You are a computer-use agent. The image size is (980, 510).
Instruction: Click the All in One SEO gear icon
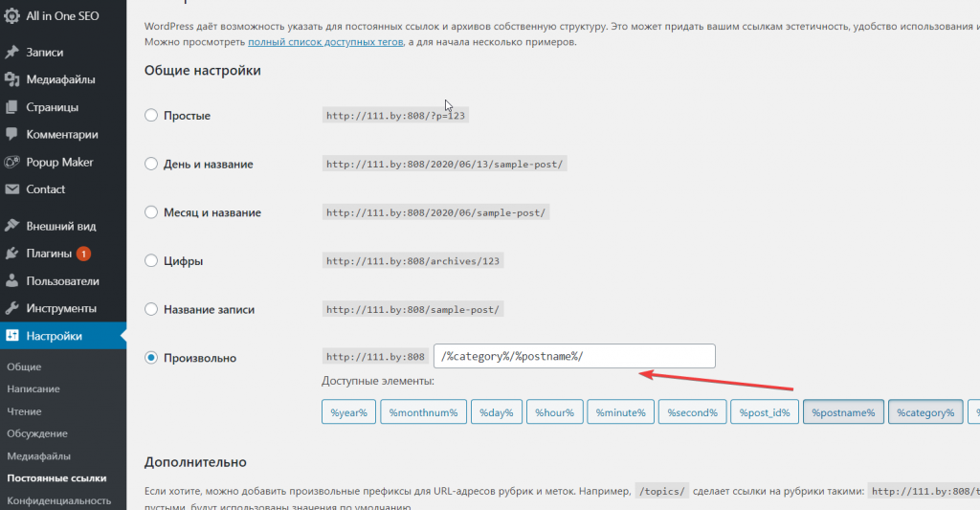[x=11, y=17]
